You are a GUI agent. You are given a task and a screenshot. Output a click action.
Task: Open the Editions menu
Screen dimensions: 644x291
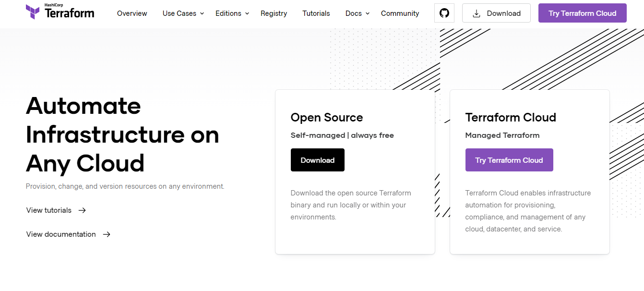232,13
